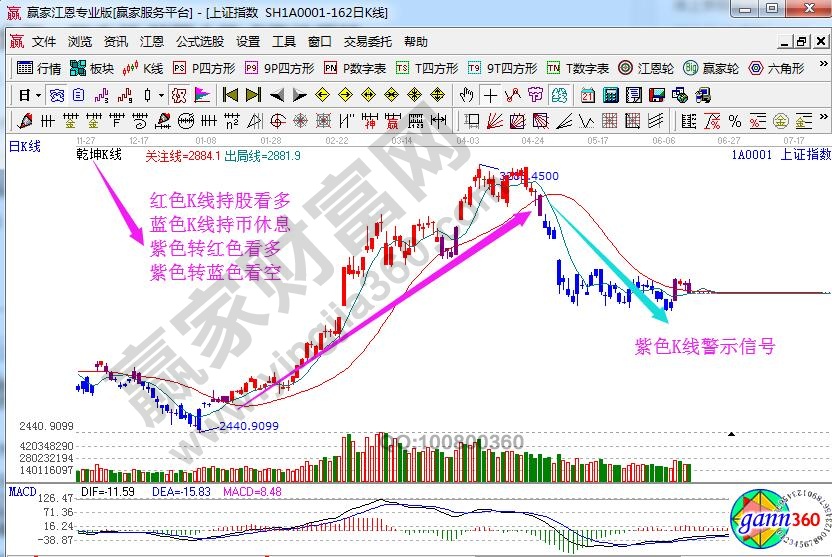Click the save floppy disk icon
The image size is (832, 557).
pos(656,96)
